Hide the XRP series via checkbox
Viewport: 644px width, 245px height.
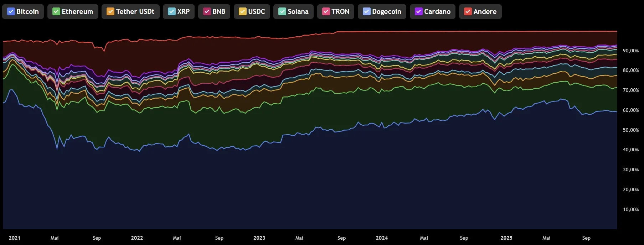(172, 12)
